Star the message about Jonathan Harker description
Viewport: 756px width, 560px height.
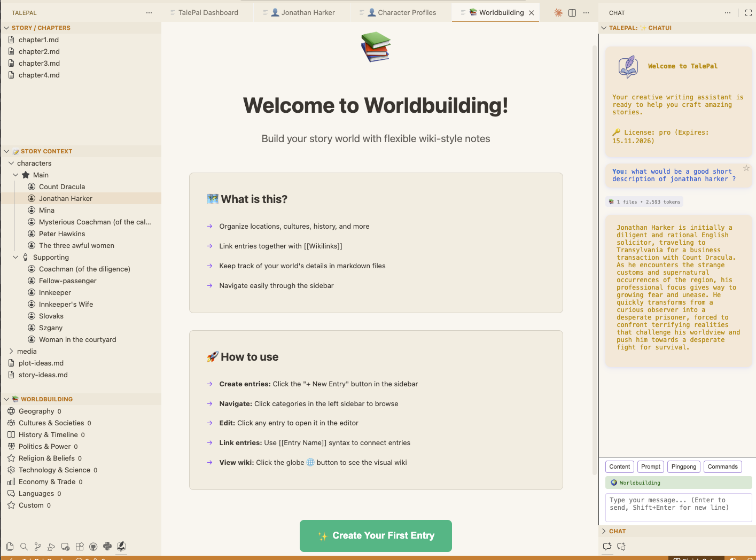click(x=746, y=168)
